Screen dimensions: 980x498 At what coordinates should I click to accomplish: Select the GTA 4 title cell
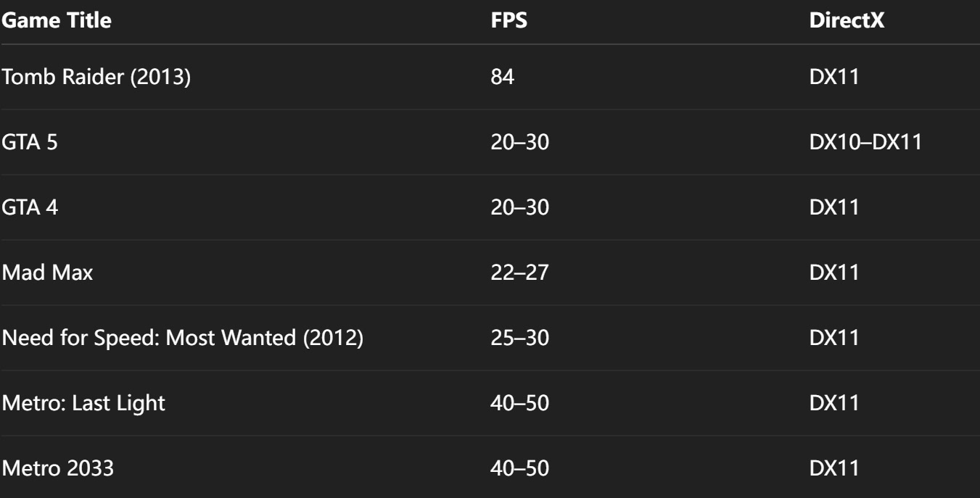[x=30, y=207]
